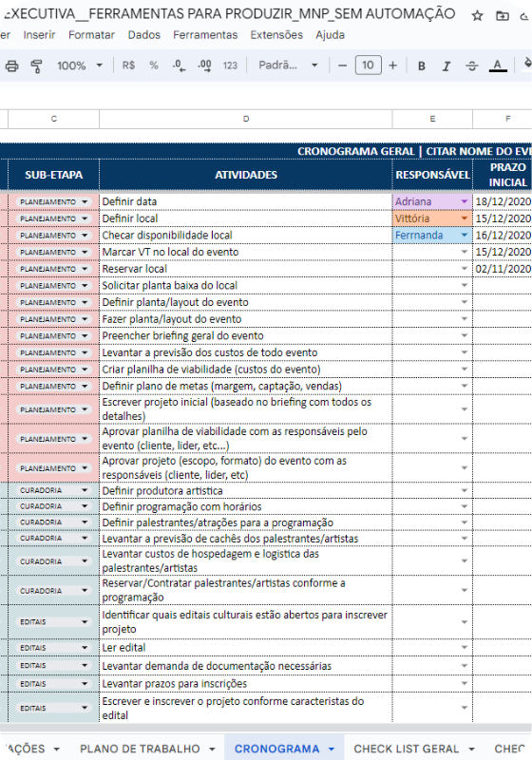Open Adriana responsável dropdown

click(465, 201)
